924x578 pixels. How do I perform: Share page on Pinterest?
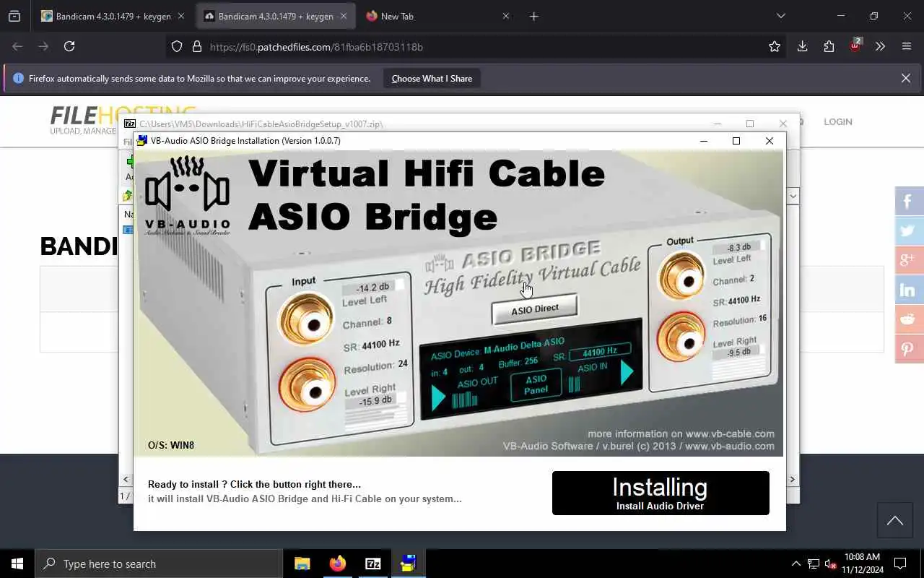click(x=909, y=349)
